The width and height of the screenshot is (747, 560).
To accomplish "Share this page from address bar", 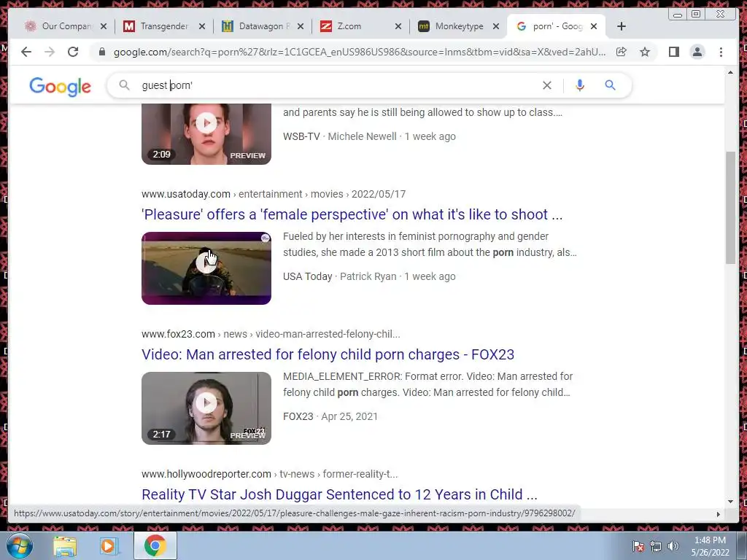I will point(622,52).
